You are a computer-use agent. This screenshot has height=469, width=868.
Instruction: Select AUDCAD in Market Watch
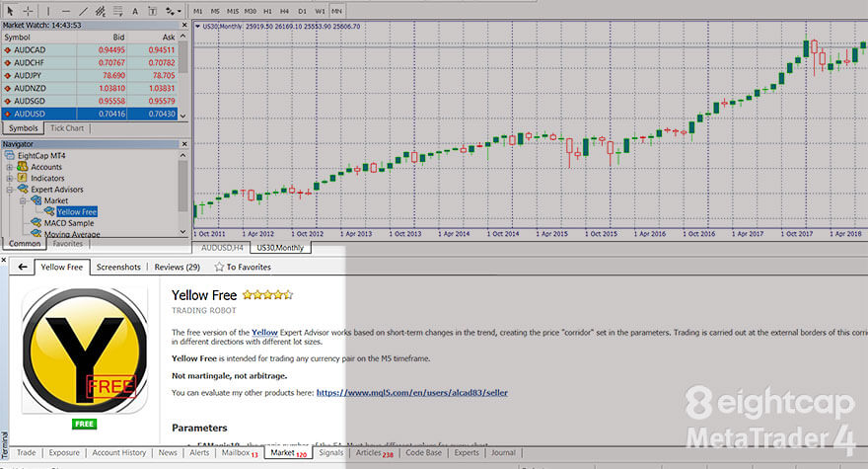90,50
